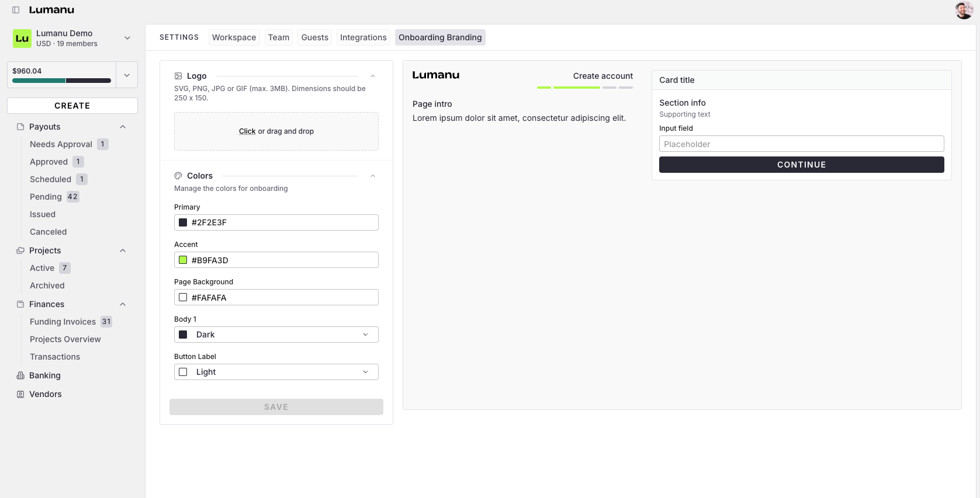Click the Logo section image icon
The height and width of the screenshot is (498, 980).
coord(178,76)
